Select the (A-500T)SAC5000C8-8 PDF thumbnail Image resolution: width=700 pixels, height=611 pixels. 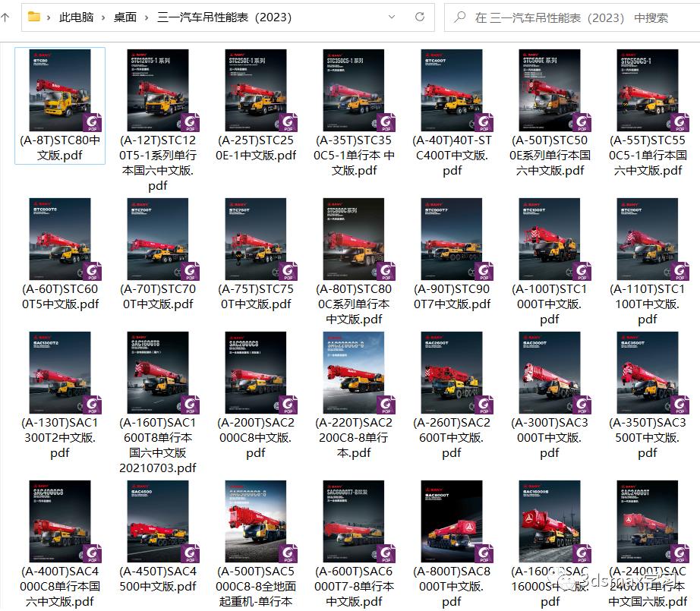256,521
